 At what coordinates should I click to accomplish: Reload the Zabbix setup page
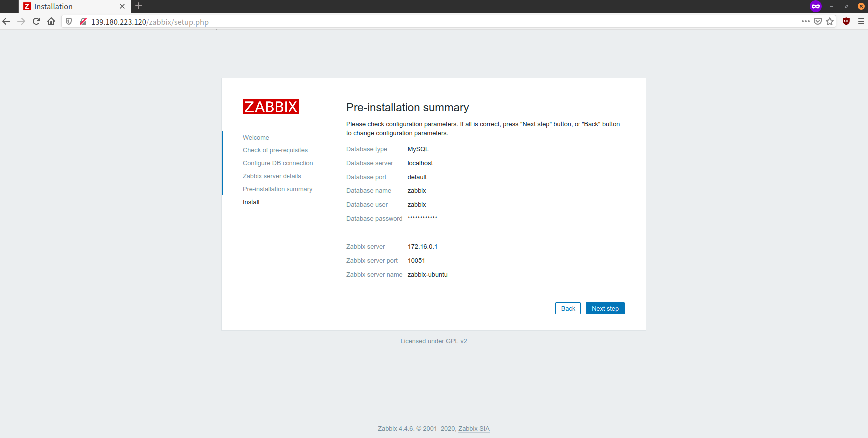pos(36,21)
